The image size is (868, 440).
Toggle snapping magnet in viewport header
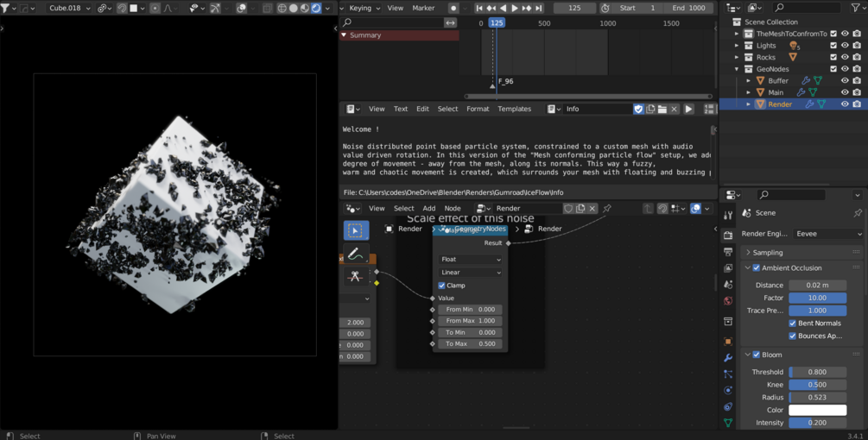click(x=122, y=9)
